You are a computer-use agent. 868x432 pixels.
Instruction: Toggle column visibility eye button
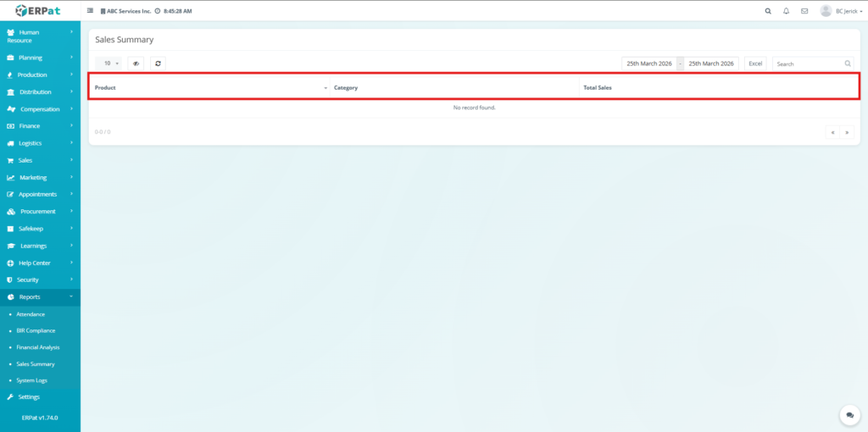[x=136, y=64]
